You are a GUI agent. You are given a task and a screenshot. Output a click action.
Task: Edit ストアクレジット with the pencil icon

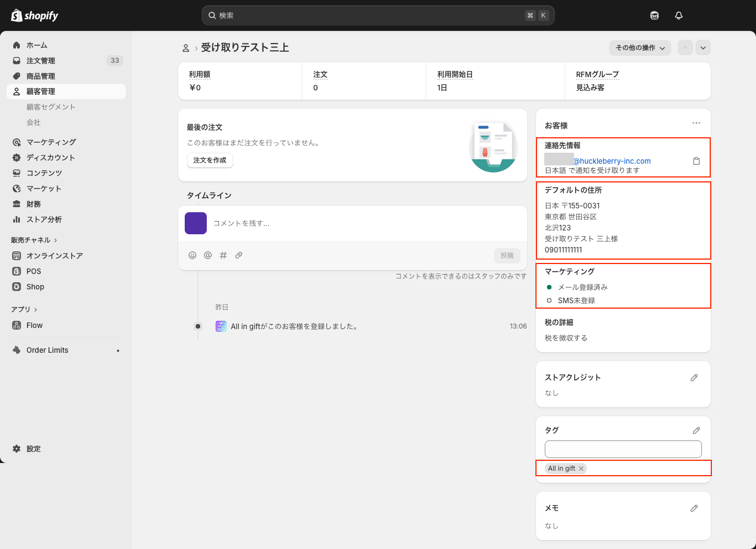pyautogui.click(x=694, y=378)
